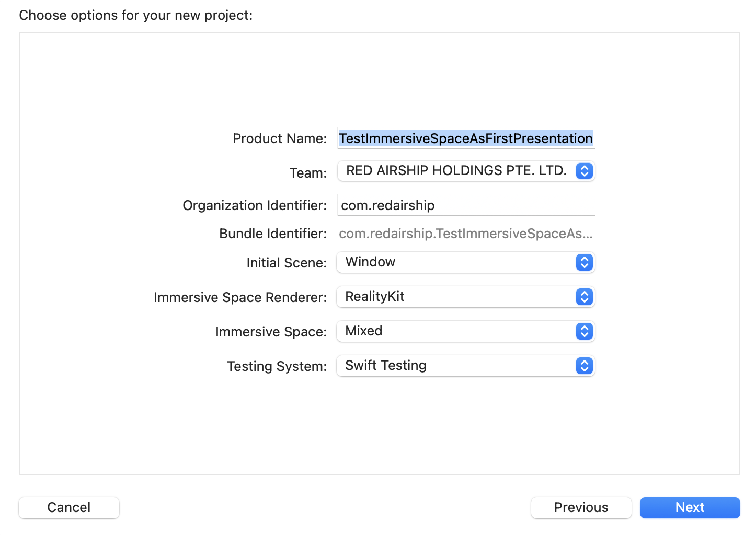Open the dropdown showing Mixed
Image resolution: width=756 pixels, height=535 pixels.
456,331
